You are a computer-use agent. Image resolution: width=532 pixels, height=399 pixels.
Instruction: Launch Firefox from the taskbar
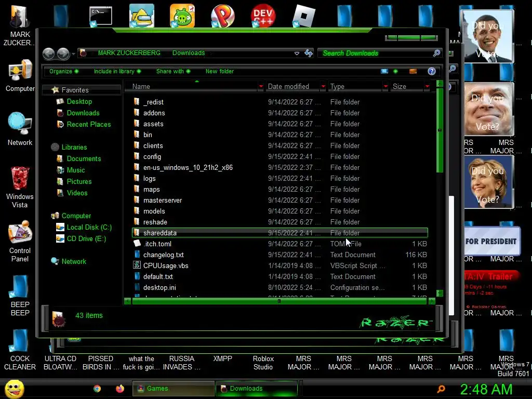tap(120, 389)
